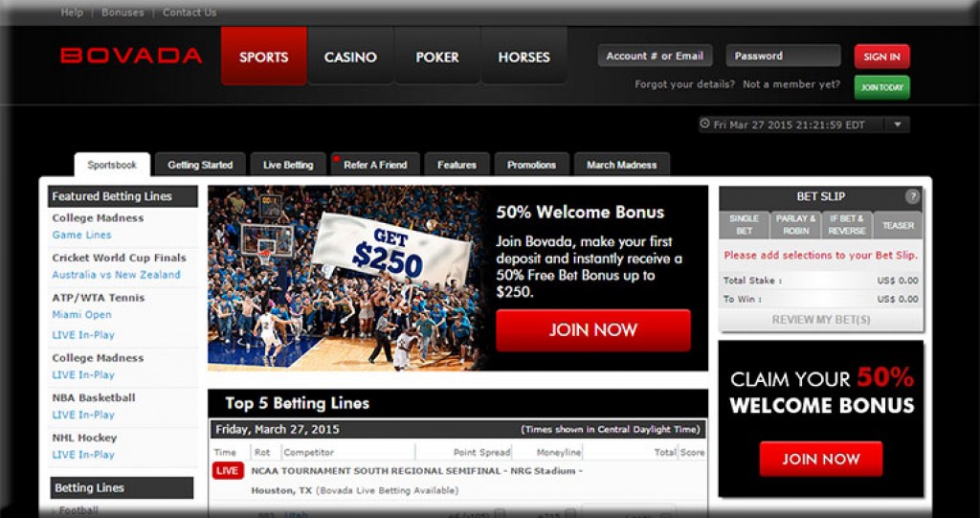Click the Friday, March 27, 2015 date header
The width and height of the screenshot is (980, 518).
278,429
